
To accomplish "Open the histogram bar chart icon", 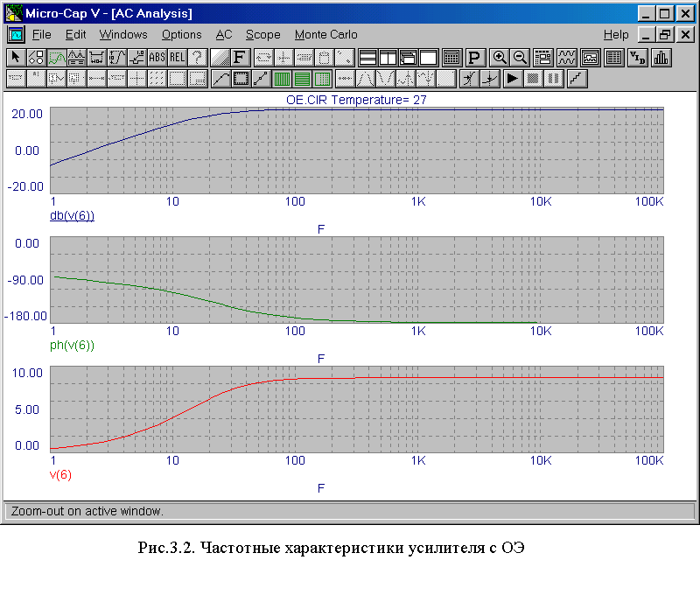I will (x=661, y=58).
